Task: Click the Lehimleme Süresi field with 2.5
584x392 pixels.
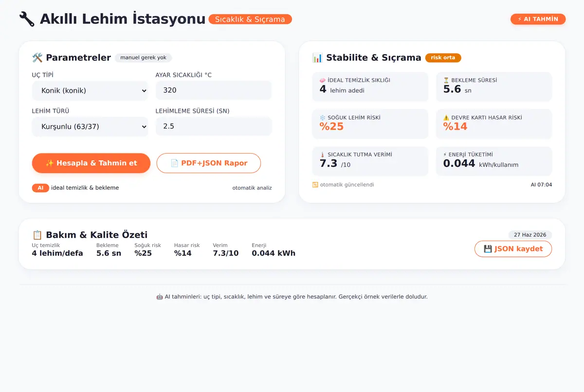Action: [214, 126]
